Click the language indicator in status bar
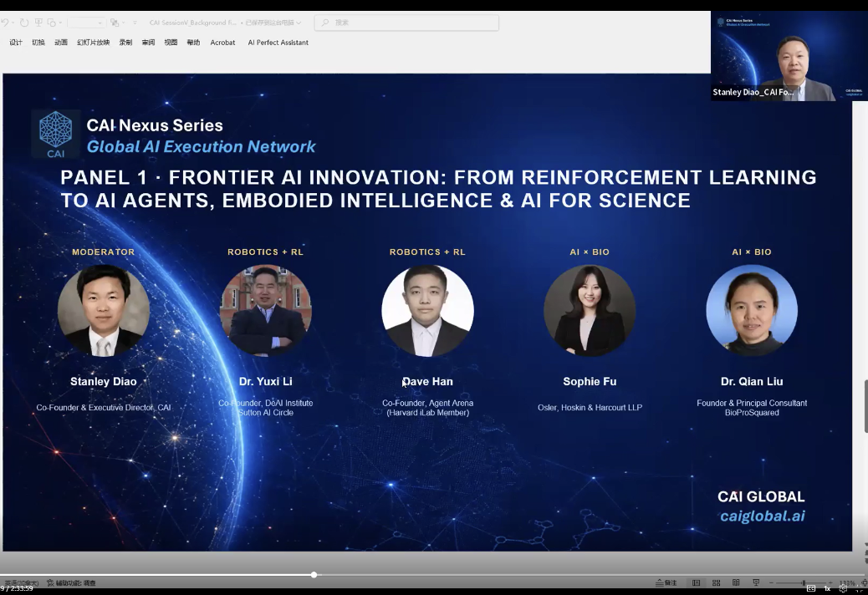This screenshot has height=595, width=868. pos(21,582)
